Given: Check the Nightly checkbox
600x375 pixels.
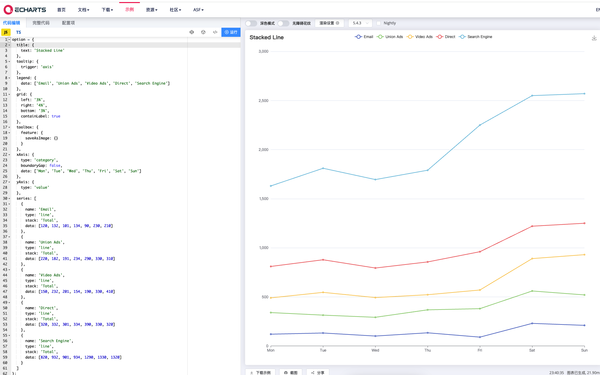Looking at the screenshot, I should click(x=379, y=23).
